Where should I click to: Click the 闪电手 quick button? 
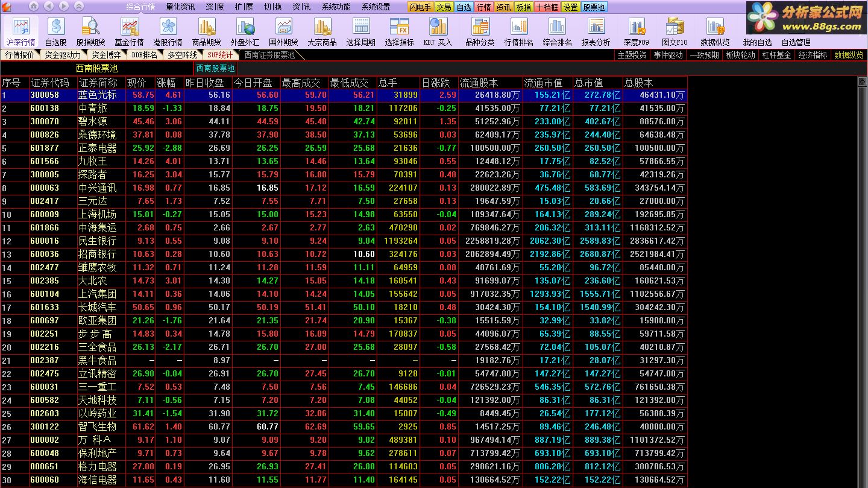click(x=420, y=7)
